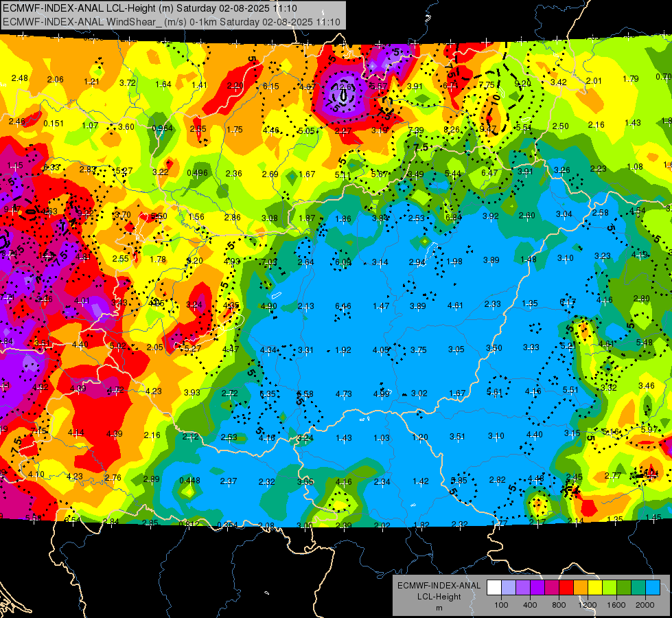This screenshot has height=618, width=672.
Task: Click the 6.09 wind shear value
Action: click(x=343, y=262)
